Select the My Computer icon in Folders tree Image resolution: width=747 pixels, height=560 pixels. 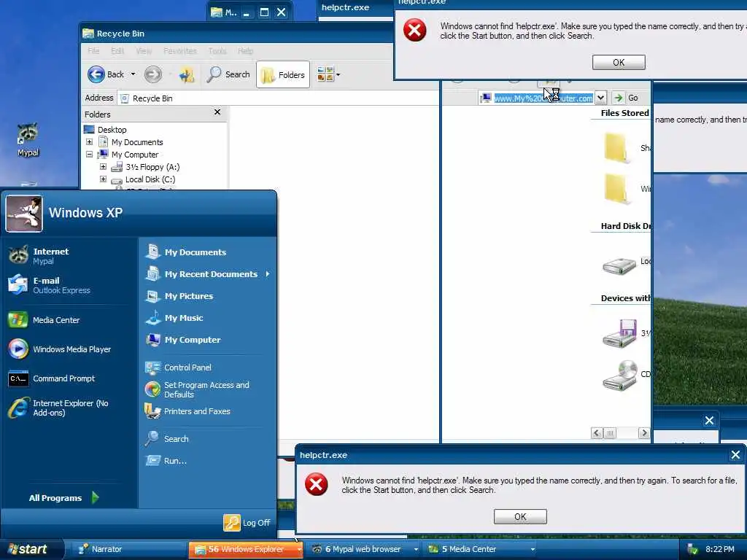103,155
